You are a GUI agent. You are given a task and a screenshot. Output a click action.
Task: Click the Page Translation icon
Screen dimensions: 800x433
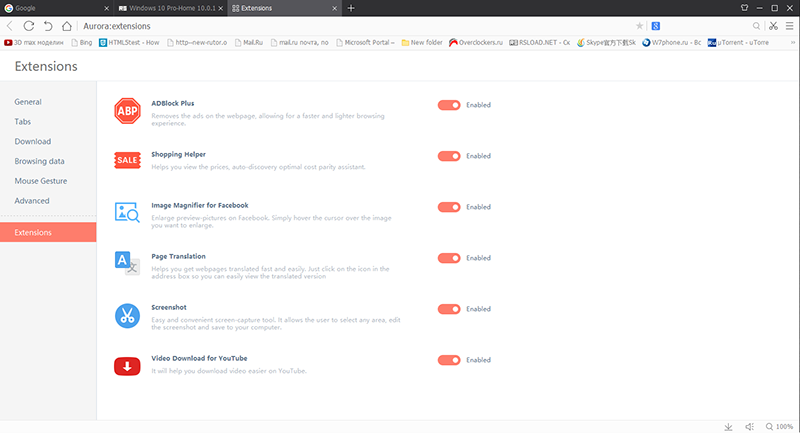pos(127,263)
